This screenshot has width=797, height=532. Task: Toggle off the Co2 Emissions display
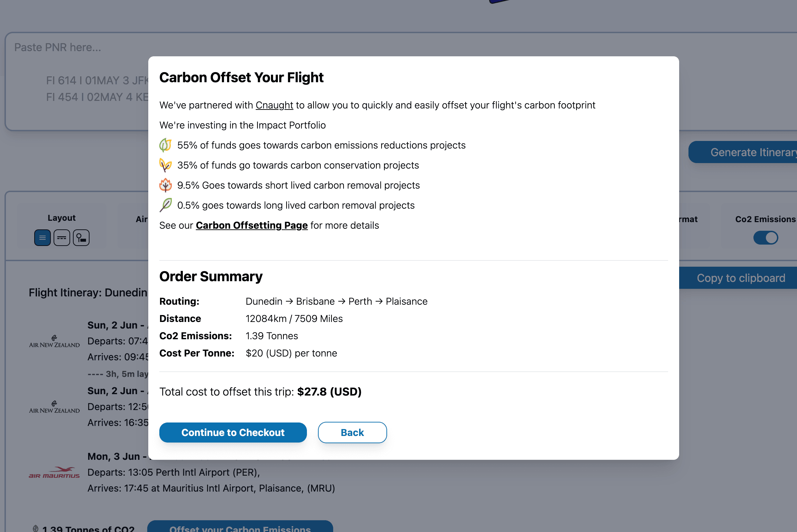766,238
